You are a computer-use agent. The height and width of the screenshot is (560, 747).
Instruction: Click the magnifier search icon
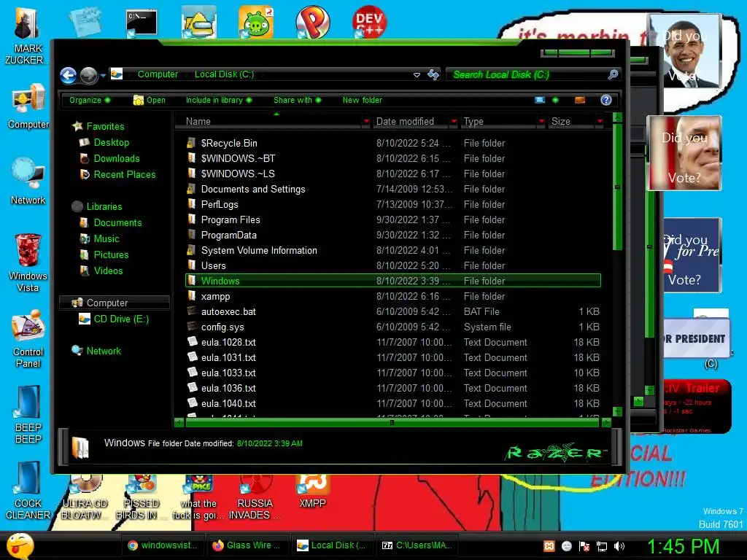pos(613,74)
